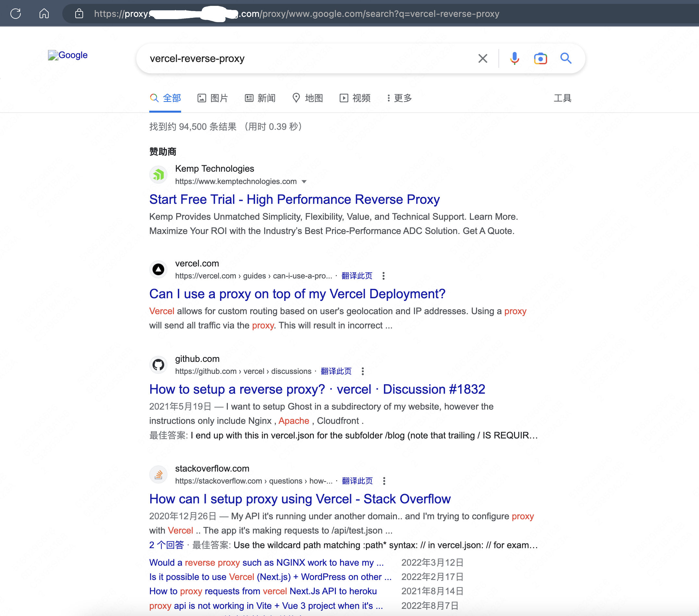Open 'Can I use a proxy on top of my Vercel Deployment?' link
699x616 pixels.
297,294
